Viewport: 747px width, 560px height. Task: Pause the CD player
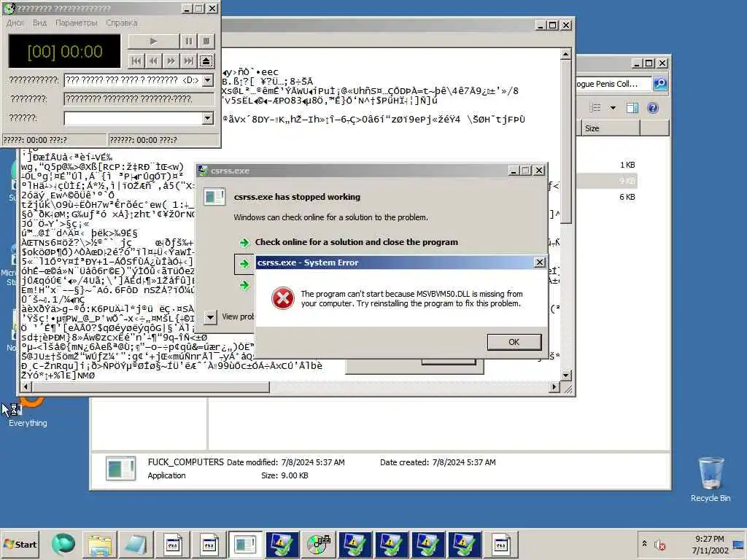point(189,42)
